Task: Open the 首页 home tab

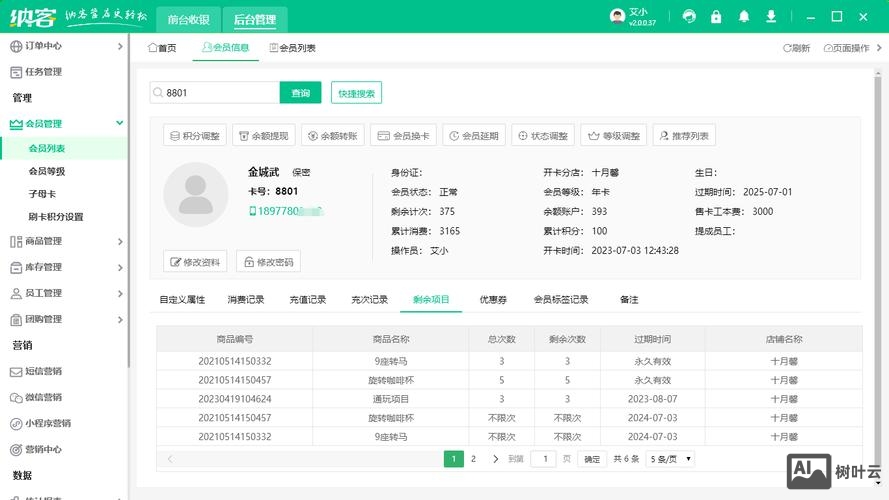Action: pos(162,48)
